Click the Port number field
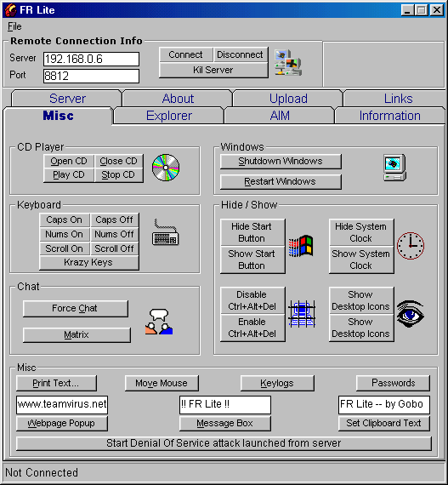The height and width of the screenshot is (485, 448). click(91, 76)
